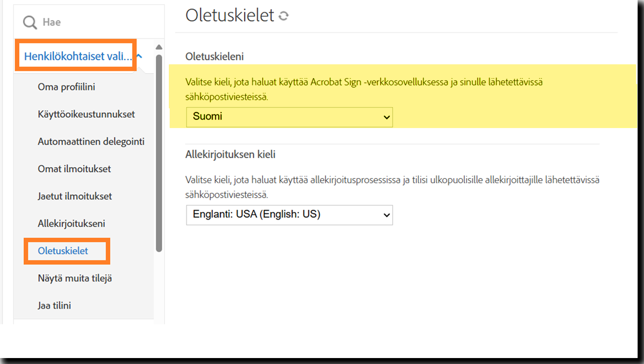Click the description starting 'Valitse kieli, jota haluat käyttää Acrobat Sign'

tap(364, 89)
